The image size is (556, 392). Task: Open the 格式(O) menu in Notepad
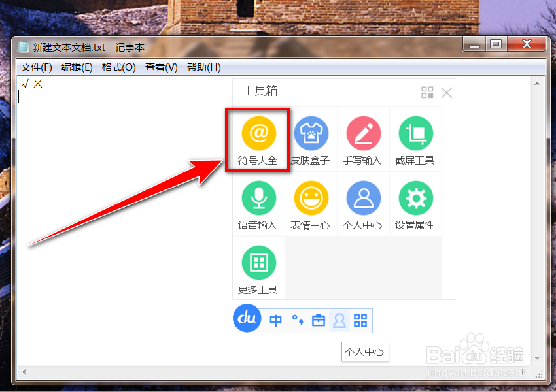point(118,67)
